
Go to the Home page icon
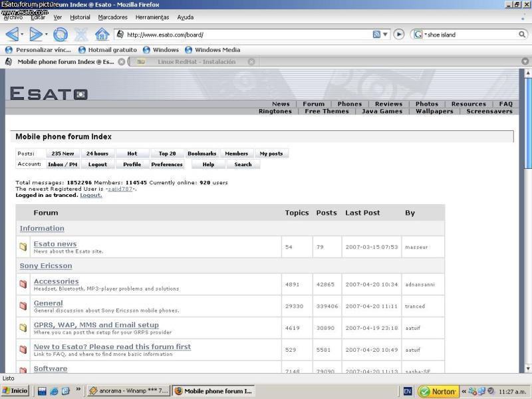click(x=102, y=35)
